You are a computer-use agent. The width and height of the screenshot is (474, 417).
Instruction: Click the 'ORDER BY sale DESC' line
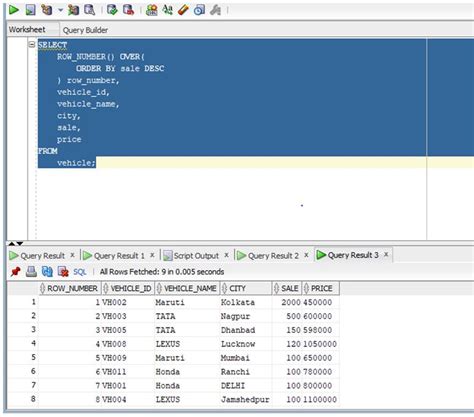[x=120, y=69]
